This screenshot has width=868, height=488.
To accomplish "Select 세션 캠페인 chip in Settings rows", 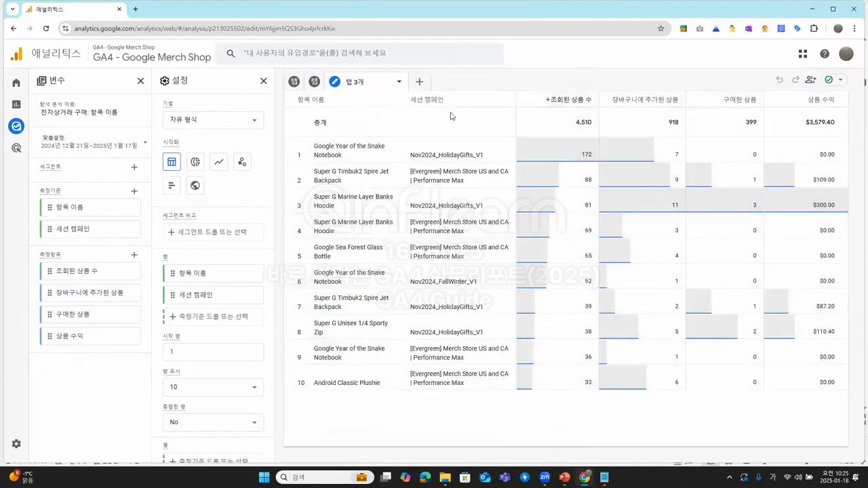I will (213, 295).
